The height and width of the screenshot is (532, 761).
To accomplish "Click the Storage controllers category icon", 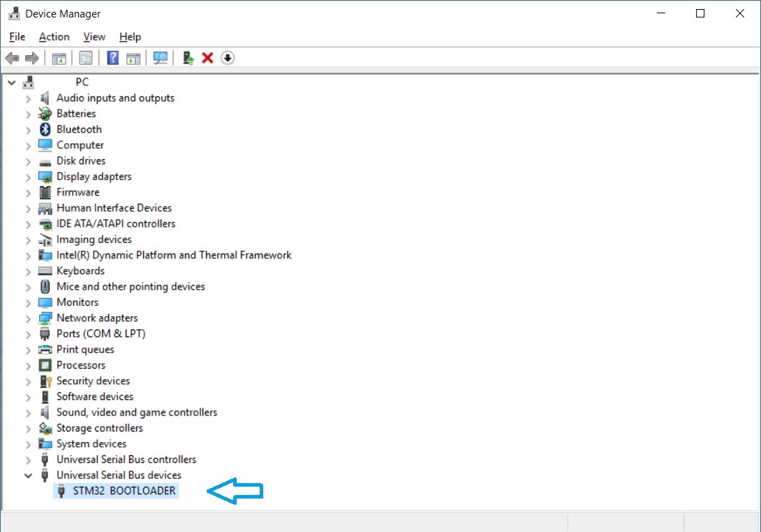I will pyautogui.click(x=45, y=428).
